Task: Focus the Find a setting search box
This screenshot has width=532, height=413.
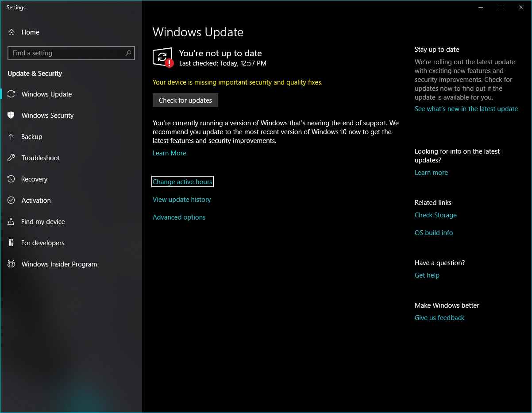Action: (x=71, y=53)
